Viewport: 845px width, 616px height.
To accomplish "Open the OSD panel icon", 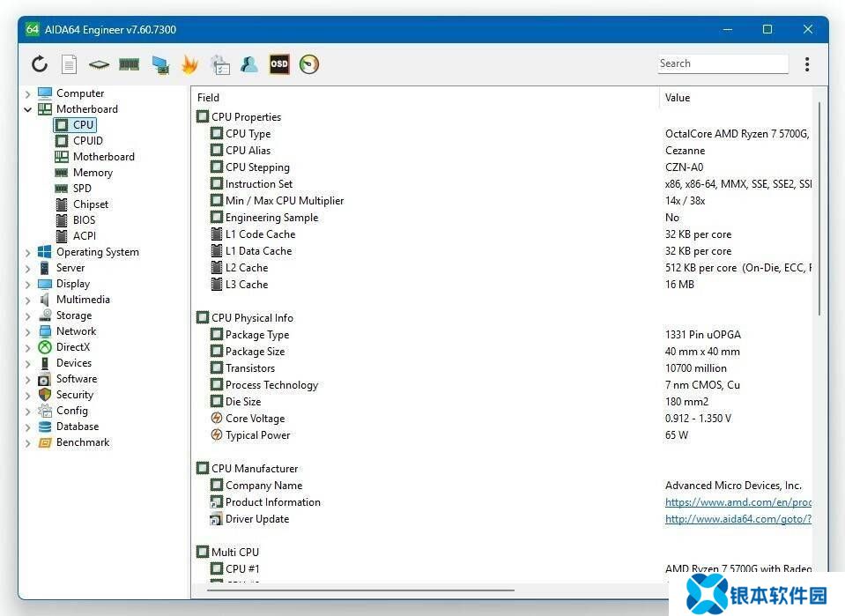I will point(279,64).
